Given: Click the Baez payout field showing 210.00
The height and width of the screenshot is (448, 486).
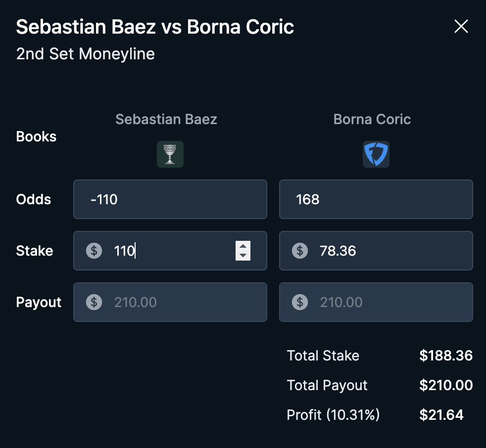Looking at the screenshot, I should pyautogui.click(x=170, y=302).
